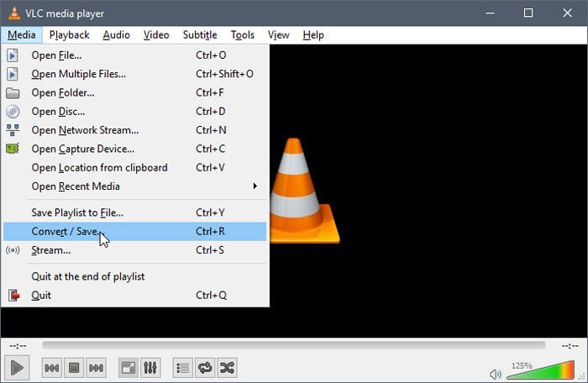Click the elapsed time label
The image size is (588, 383).
click(x=18, y=345)
